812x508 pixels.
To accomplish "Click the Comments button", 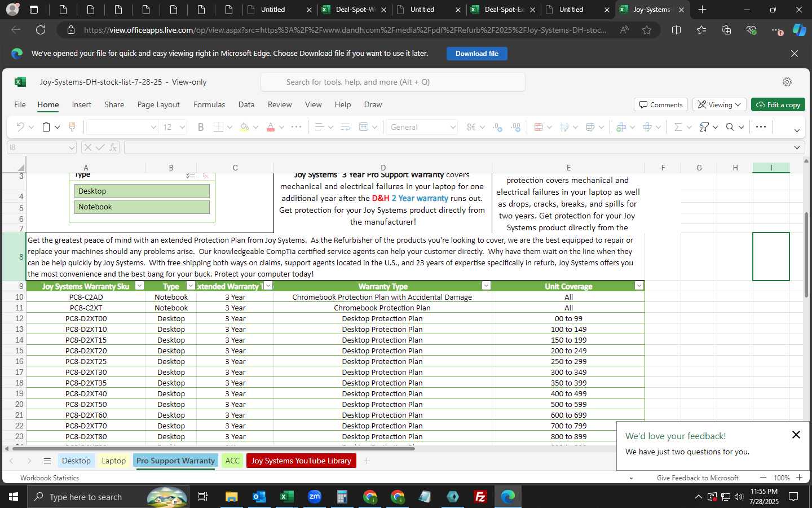I will (660, 105).
